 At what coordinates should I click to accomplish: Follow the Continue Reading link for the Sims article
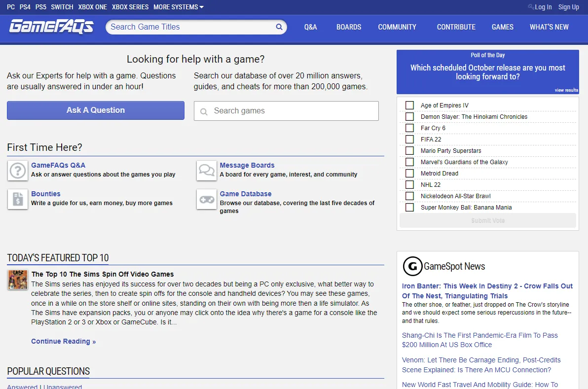tap(63, 341)
